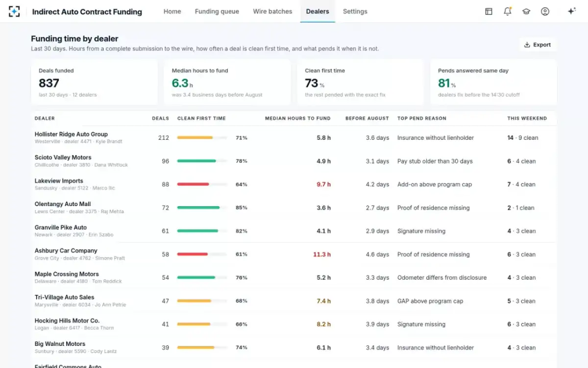588x368 pixels.
Task: Click the app logo icon
Action: click(14, 12)
